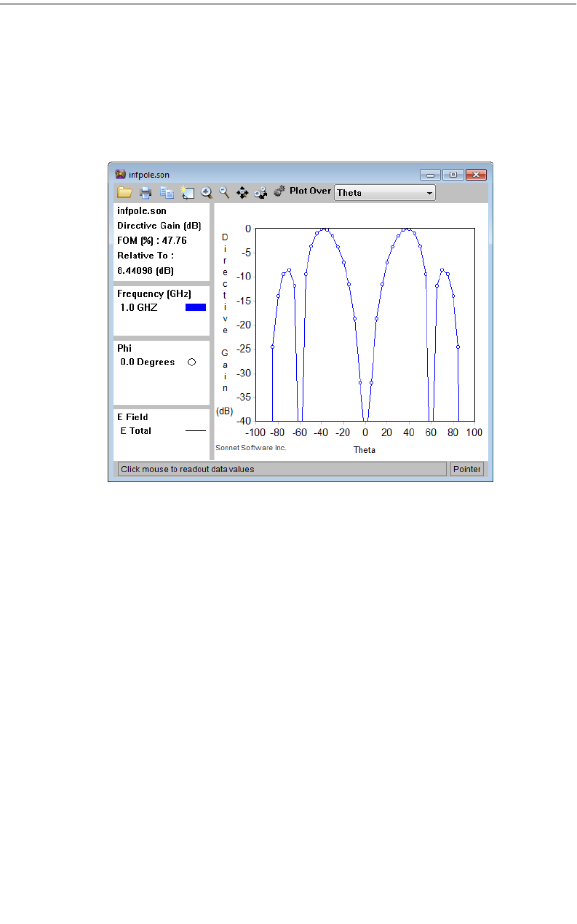This screenshot has height=924, width=577.
Task: Click the Phi legend heading
Action: coord(124,349)
